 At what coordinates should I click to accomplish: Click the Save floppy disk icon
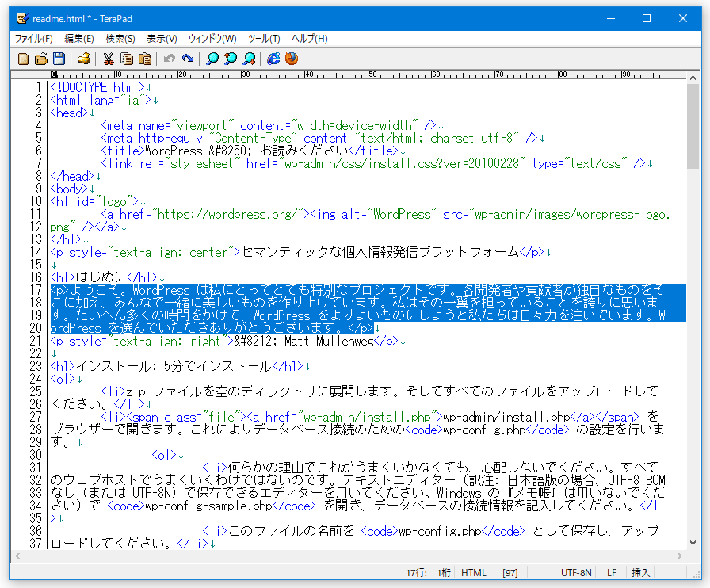click(x=59, y=59)
